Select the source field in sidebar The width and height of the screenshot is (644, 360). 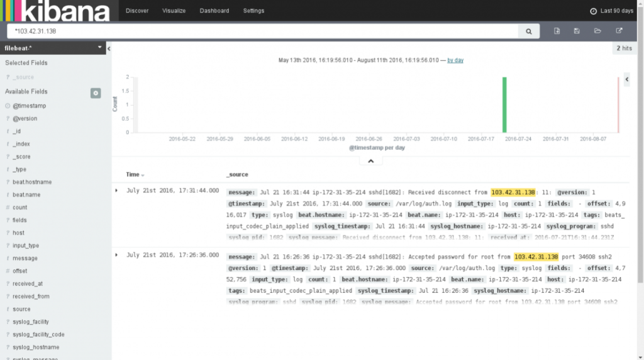[21, 310]
